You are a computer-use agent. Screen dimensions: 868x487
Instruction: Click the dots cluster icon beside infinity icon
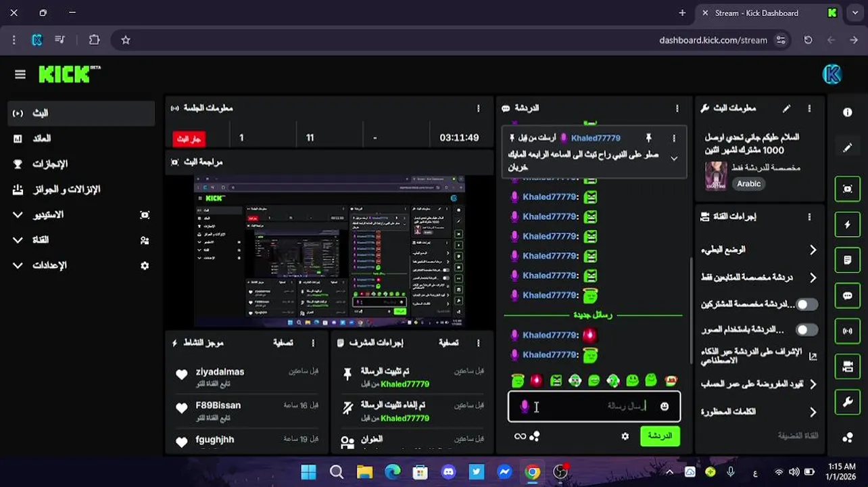pyautogui.click(x=535, y=436)
